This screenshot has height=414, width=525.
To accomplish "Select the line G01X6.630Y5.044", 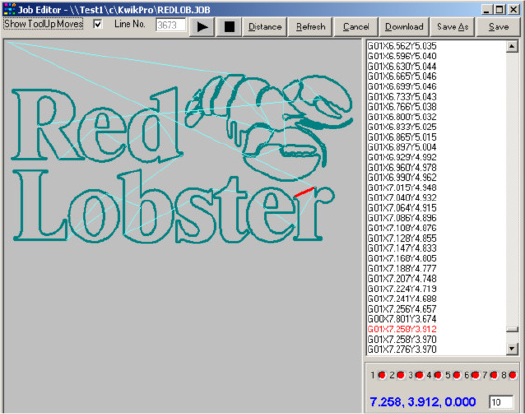I will coord(402,66).
